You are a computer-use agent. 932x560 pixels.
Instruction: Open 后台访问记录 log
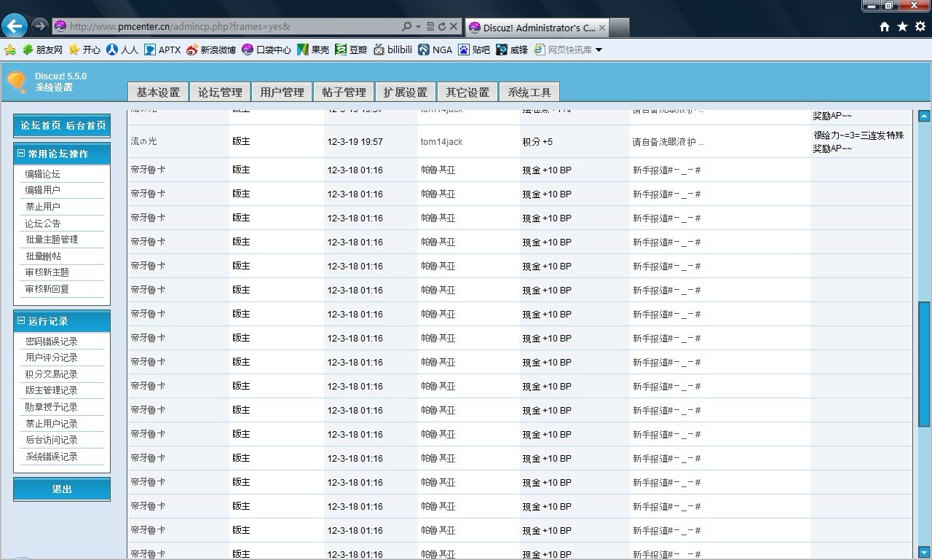click(x=52, y=440)
